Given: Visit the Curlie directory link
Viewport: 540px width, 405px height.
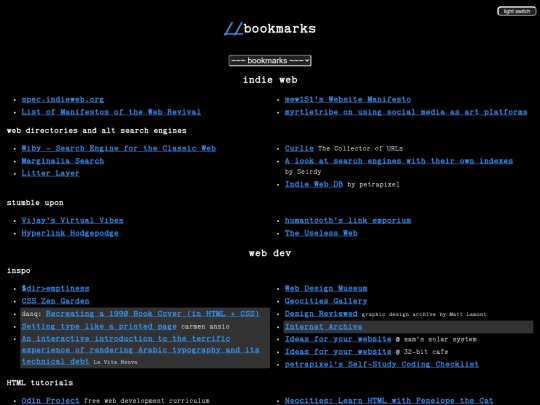Looking at the screenshot, I should coord(299,148).
